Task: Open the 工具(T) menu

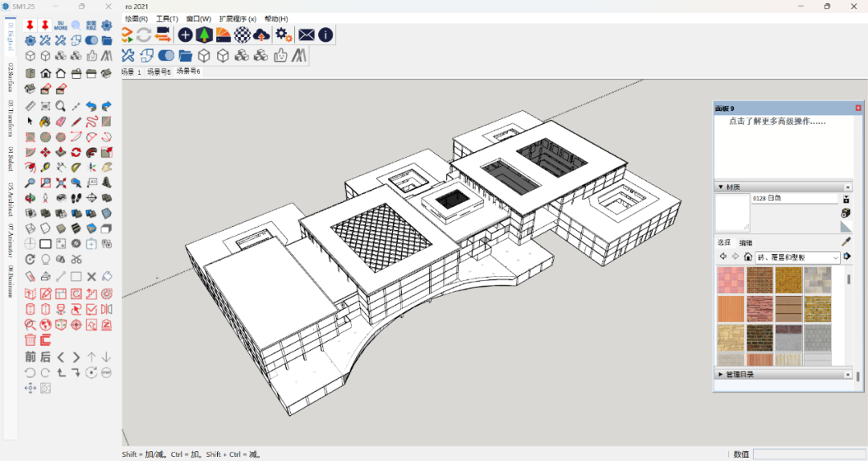Action: coord(166,19)
